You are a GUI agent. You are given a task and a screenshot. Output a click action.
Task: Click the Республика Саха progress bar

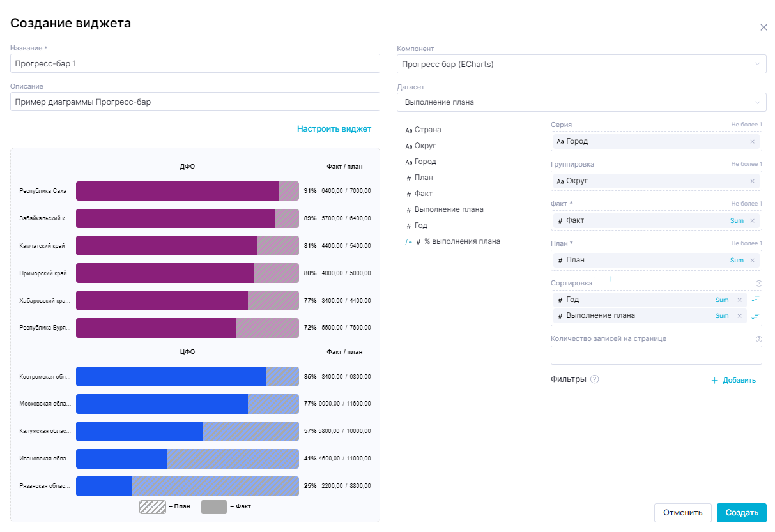[x=187, y=191]
